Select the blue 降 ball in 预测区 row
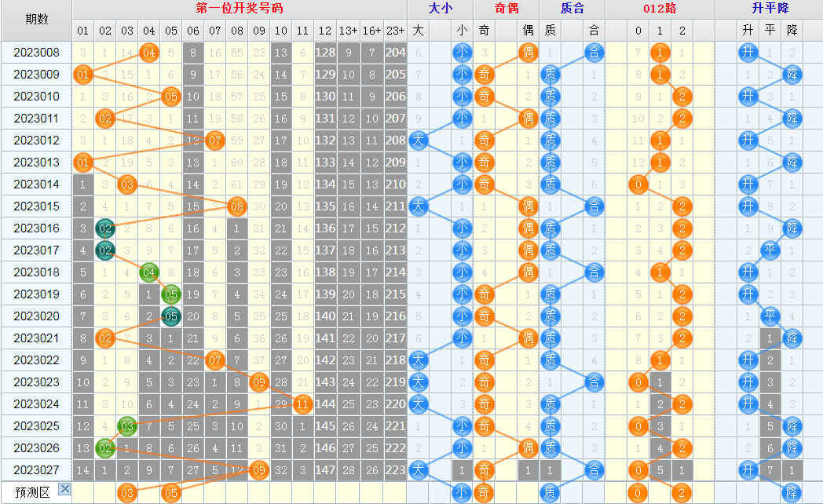The width and height of the screenshot is (823, 504). (792, 493)
